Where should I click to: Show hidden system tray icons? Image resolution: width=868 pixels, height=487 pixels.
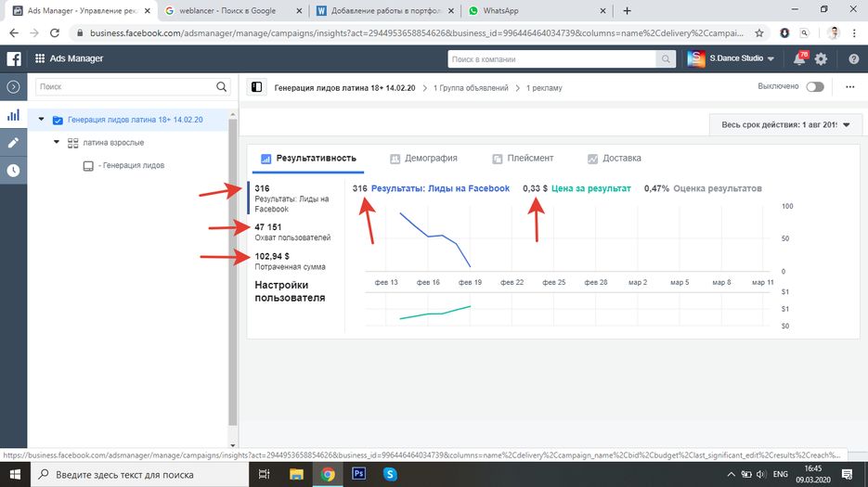click(x=731, y=474)
